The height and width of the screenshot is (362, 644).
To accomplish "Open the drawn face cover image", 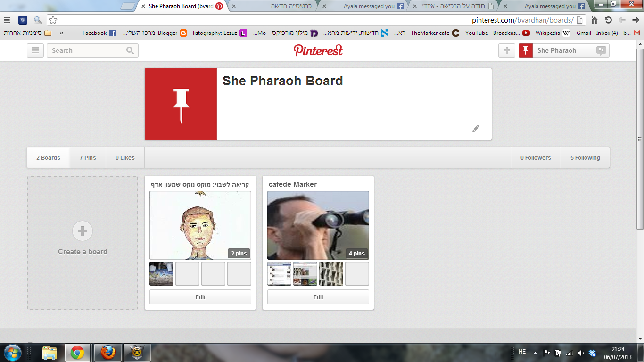I will tap(200, 225).
